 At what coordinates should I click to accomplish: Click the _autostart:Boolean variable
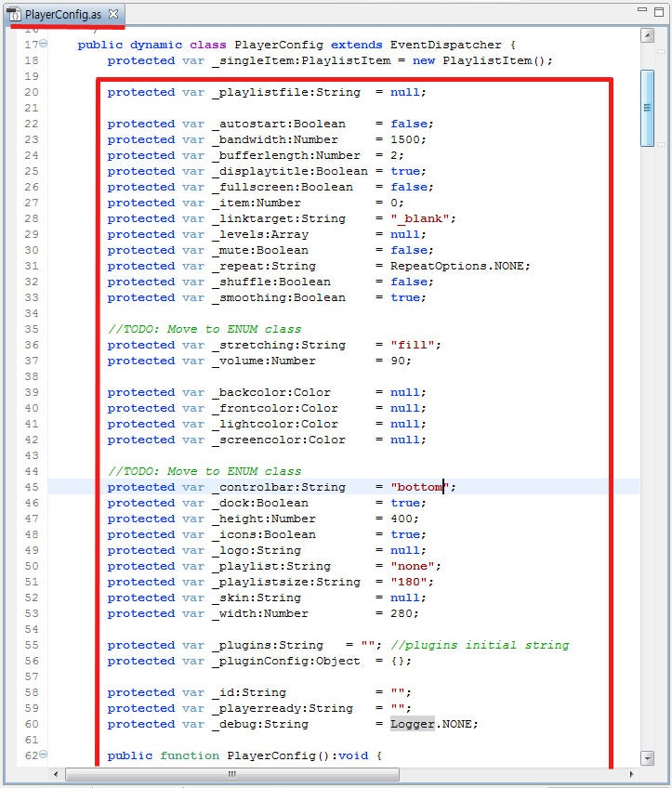pos(279,125)
